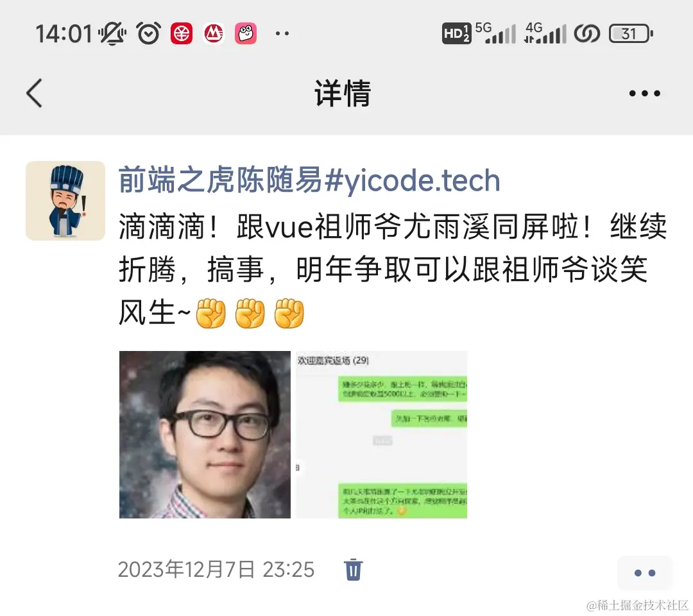Tap the China Merchants Bank notification icon

point(214,33)
